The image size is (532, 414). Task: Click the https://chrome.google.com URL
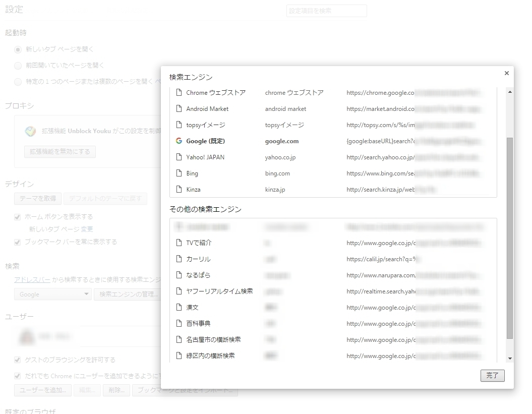click(x=380, y=93)
